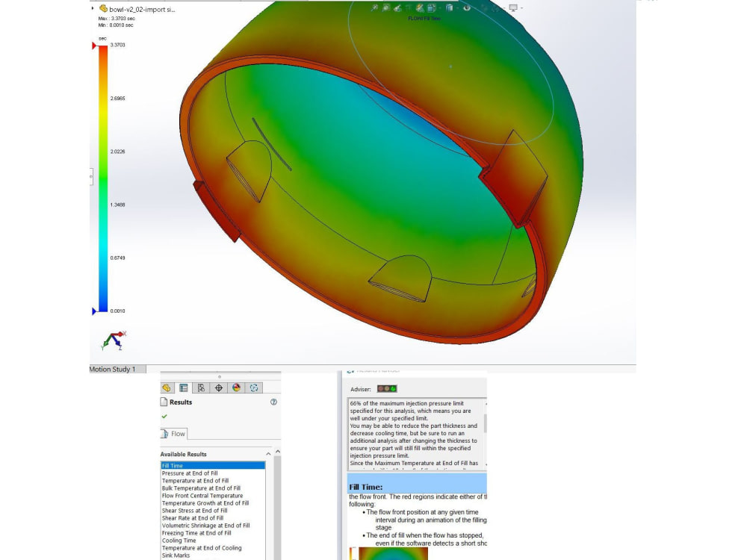Click the Previous View icon in viewport toolbar

397,7
